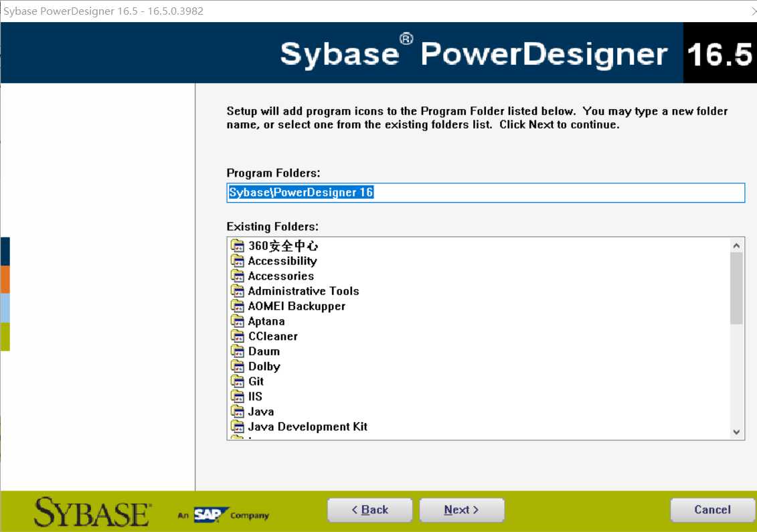Screen dimensions: 757x532
Task: Click the folder icon beside CCleaner
Action: click(237, 336)
